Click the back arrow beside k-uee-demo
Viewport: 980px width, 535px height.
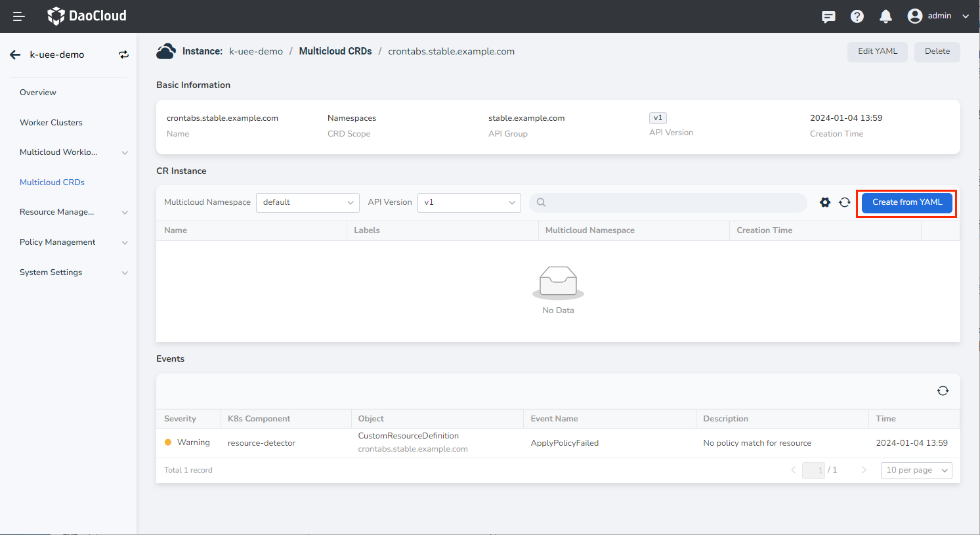(15, 55)
